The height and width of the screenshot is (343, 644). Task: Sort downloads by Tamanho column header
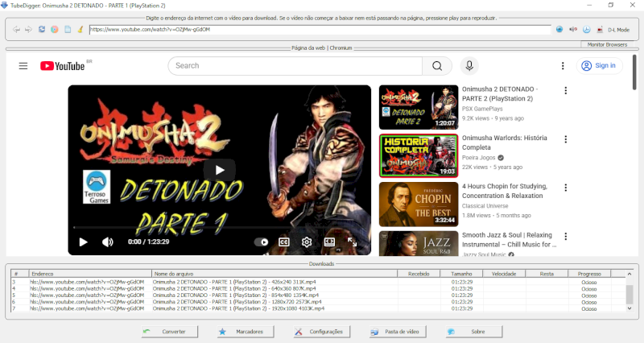point(461,274)
